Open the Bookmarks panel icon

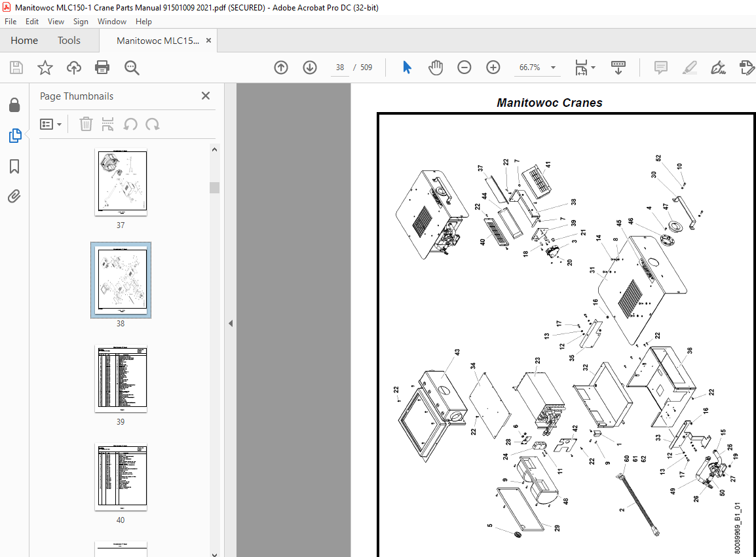pyautogui.click(x=14, y=166)
